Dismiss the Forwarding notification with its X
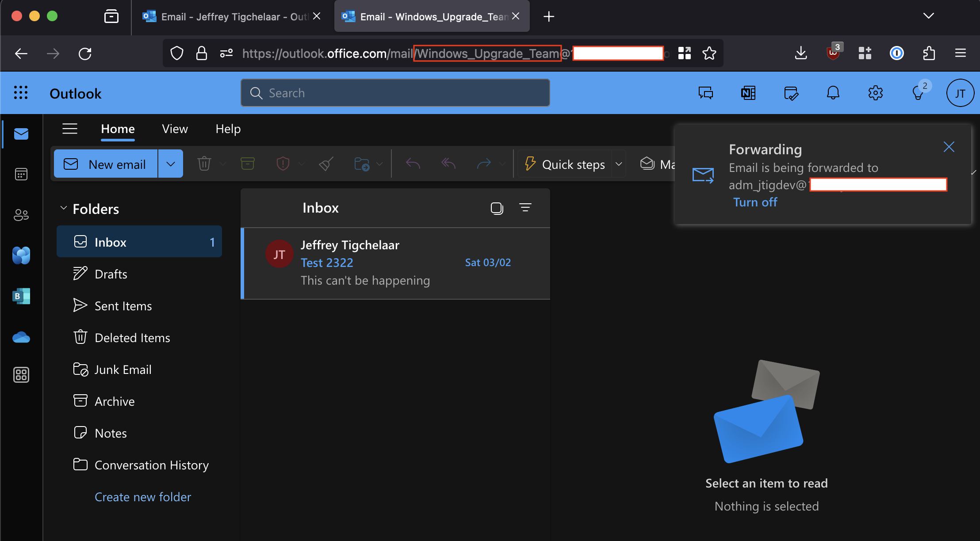Image resolution: width=980 pixels, height=541 pixels. [x=949, y=147]
